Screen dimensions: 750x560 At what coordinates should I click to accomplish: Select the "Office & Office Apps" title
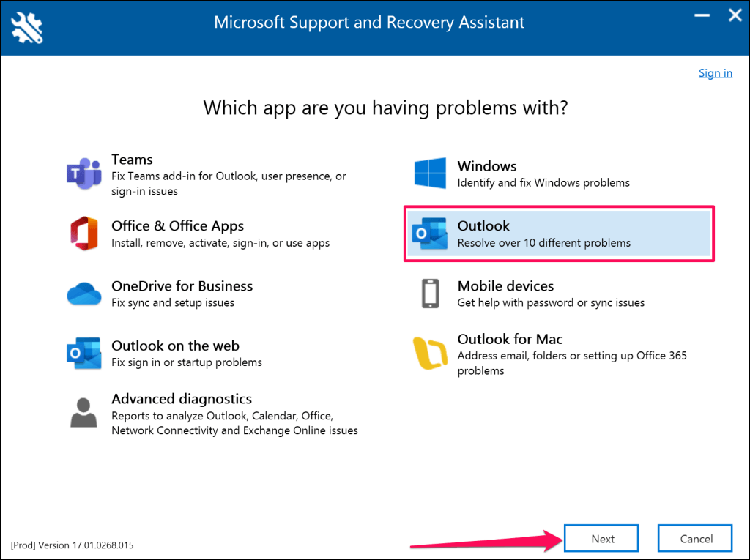(x=177, y=225)
